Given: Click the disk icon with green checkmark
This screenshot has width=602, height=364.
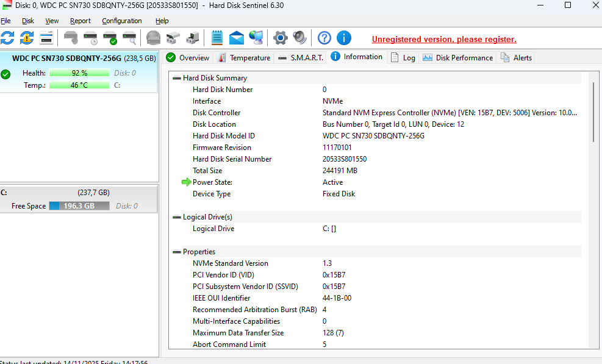Looking at the screenshot, I should coord(110,38).
